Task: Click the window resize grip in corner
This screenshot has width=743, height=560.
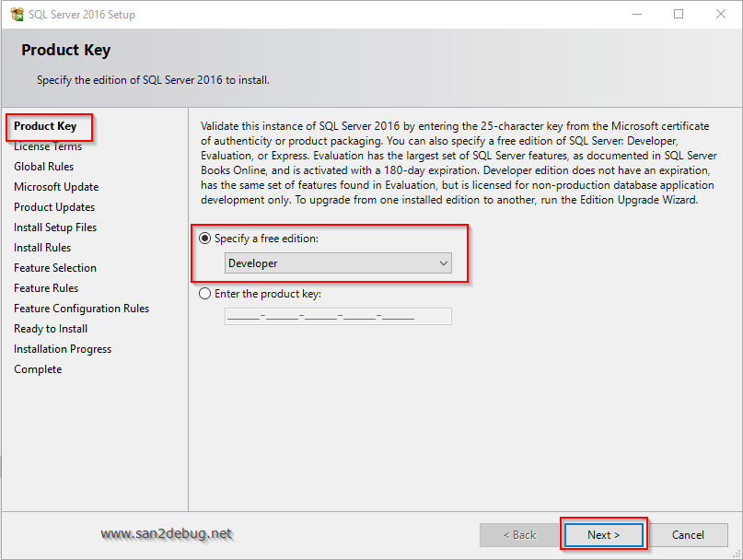Action: click(737, 554)
